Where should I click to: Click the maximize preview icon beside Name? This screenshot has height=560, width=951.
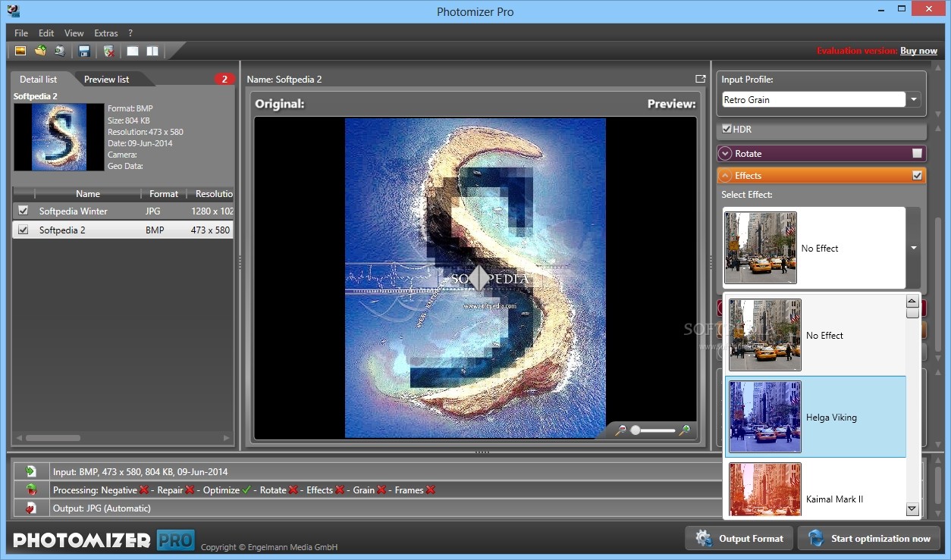pos(700,79)
